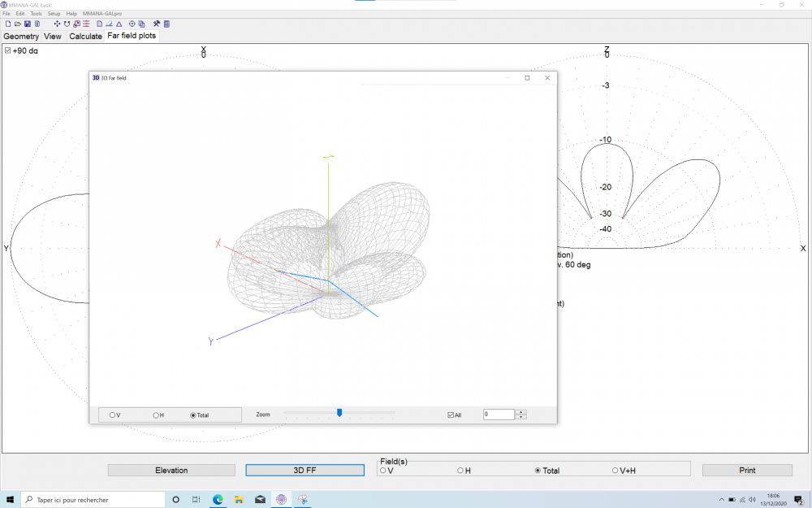
Task: Click the New file icon in toolbar
Action: pos(8,24)
